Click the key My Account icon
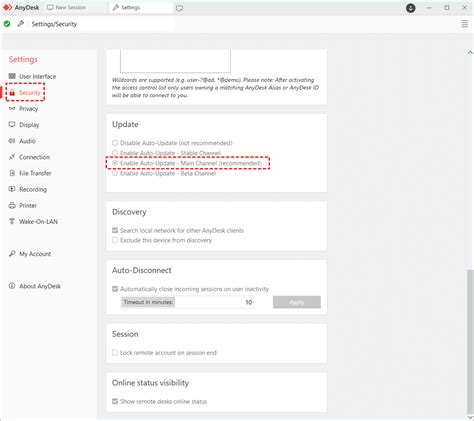 (x=12, y=254)
